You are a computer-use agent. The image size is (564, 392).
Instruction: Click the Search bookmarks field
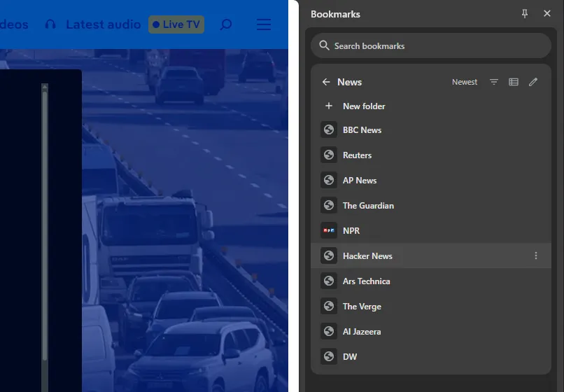[x=430, y=45]
